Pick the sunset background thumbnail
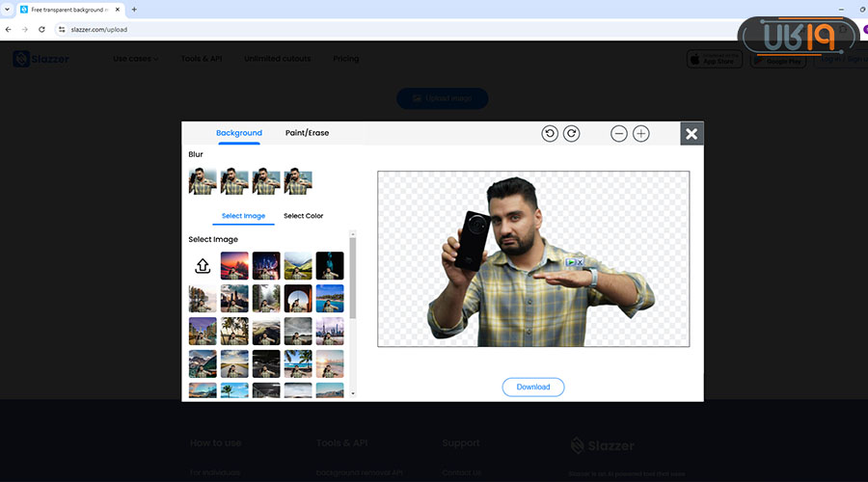Screen dimensions: 868x482 click(x=234, y=266)
